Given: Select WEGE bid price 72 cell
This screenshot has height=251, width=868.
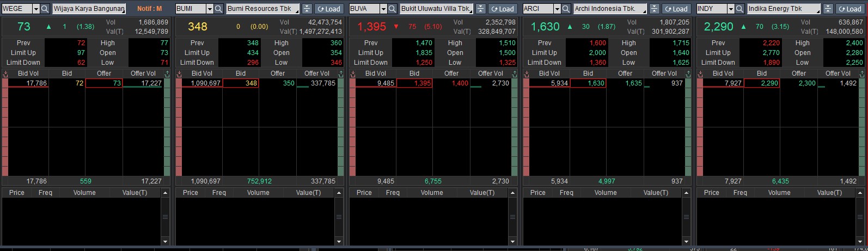Looking at the screenshot, I should point(67,83).
